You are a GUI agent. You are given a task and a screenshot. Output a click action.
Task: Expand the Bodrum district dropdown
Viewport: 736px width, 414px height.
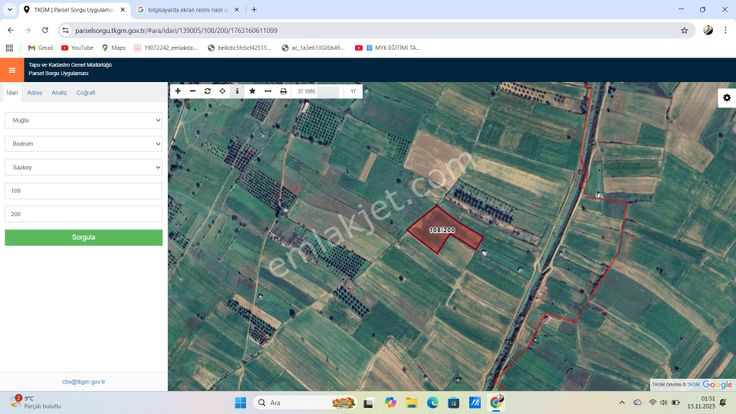(x=83, y=144)
